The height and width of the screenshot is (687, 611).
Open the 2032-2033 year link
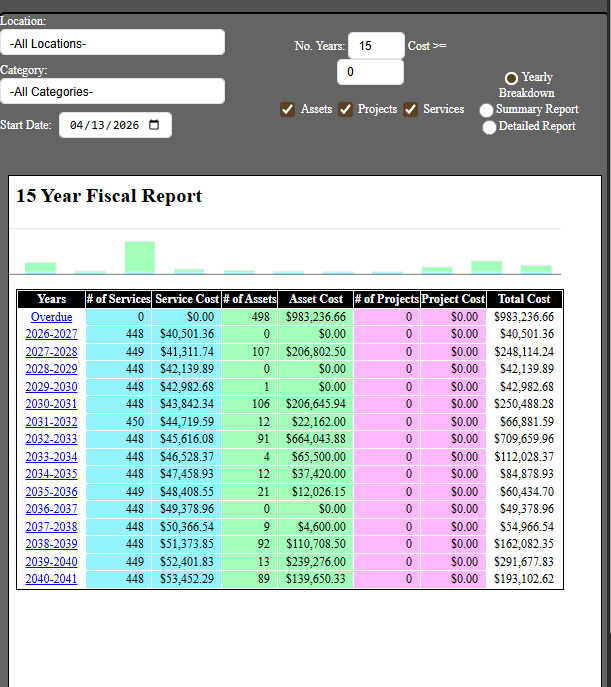(x=51, y=439)
